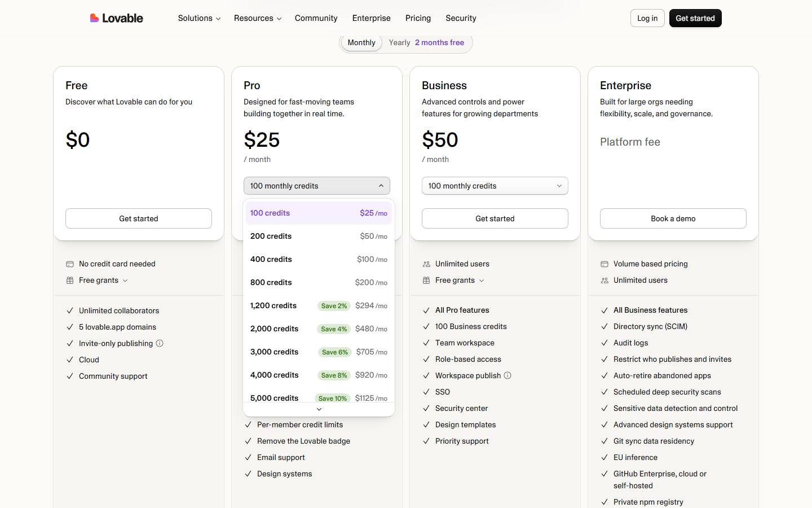812x508 pixels.
Task: Select the 2,000 credits option
Action: tap(319, 329)
